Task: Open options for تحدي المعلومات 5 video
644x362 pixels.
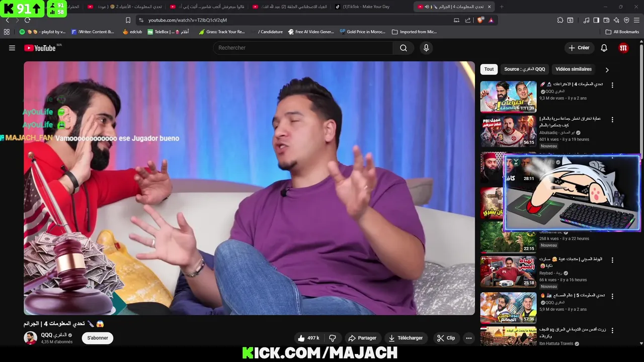Action: point(612,296)
